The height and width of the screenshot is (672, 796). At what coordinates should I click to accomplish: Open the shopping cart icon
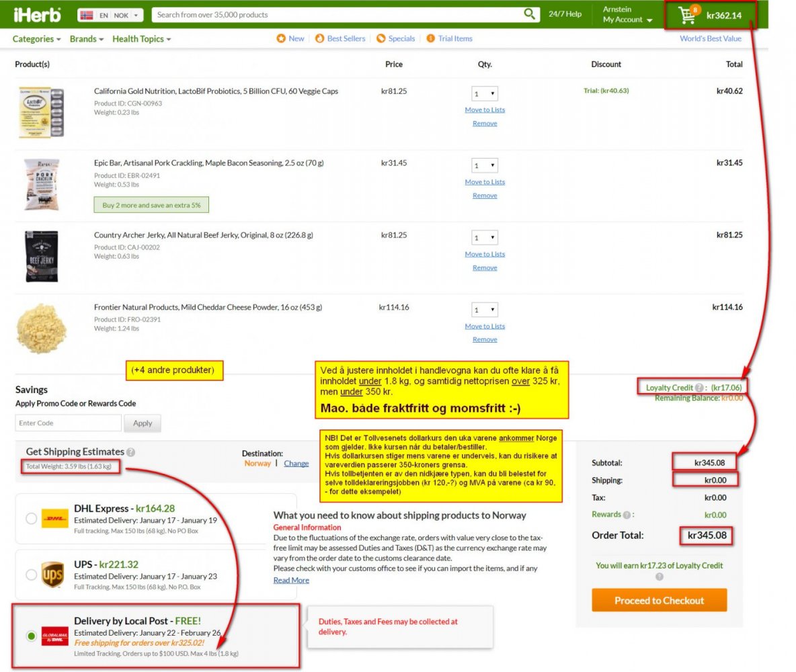(687, 15)
